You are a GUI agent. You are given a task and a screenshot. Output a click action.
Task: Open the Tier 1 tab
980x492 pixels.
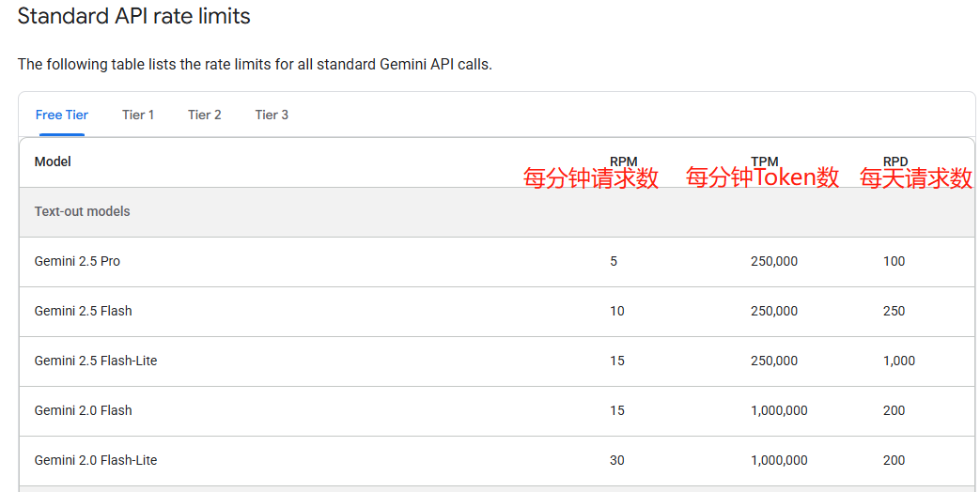point(138,115)
